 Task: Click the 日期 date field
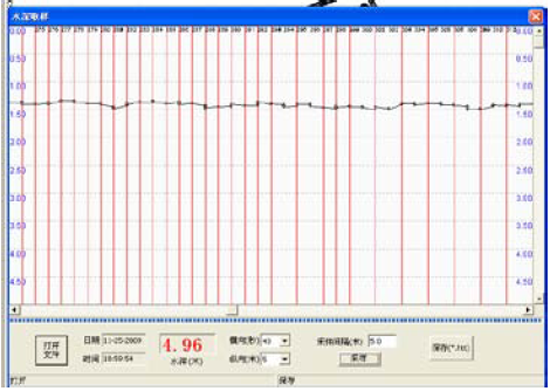123,340
